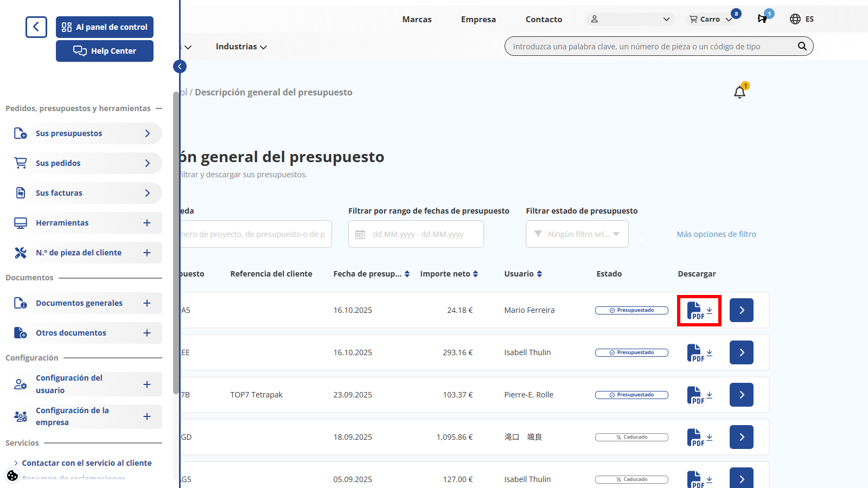Open the Industrias dropdown menu
The image size is (868, 488).
241,47
